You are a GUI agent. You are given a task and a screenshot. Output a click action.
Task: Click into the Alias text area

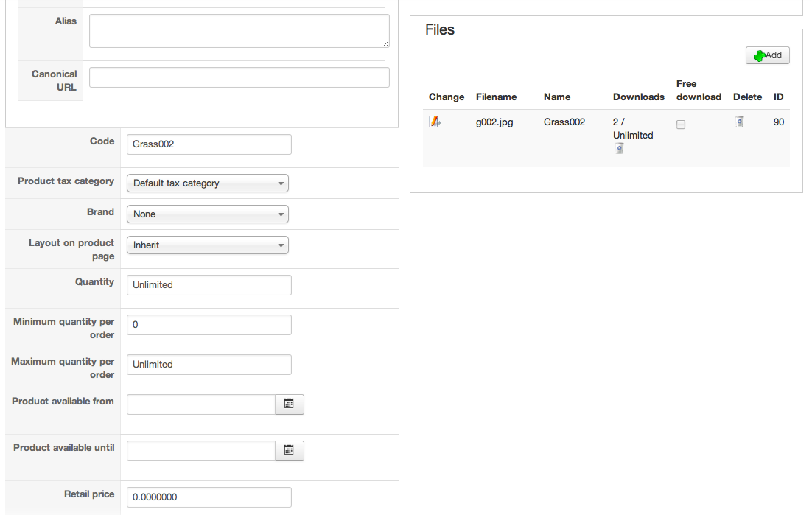(239, 31)
